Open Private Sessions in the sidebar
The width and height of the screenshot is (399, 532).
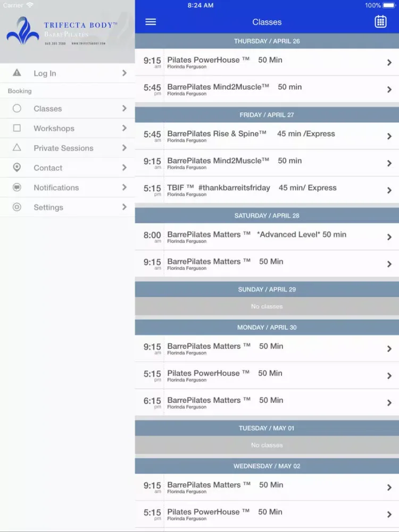pyautogui.click(x=67, y=148)
